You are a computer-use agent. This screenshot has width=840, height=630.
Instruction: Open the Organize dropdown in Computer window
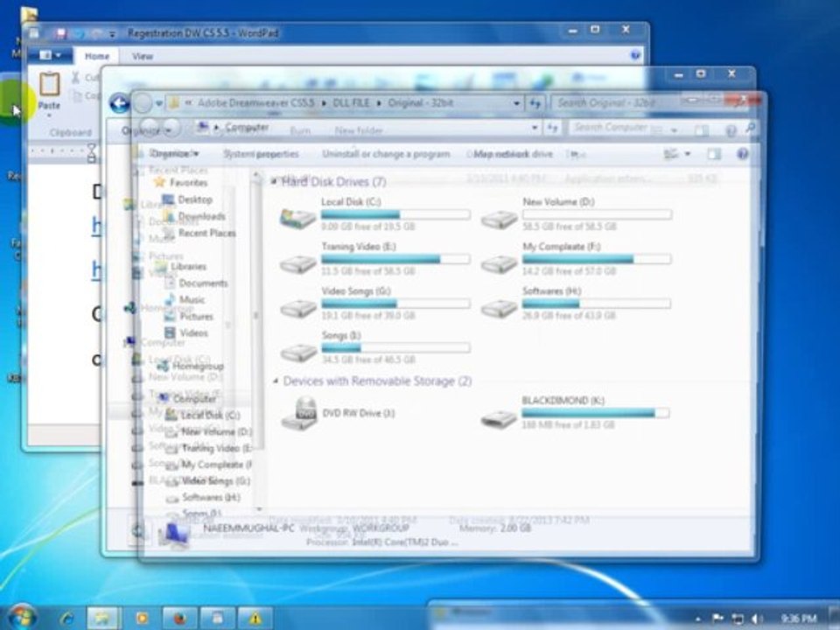[x=174, y=154]
